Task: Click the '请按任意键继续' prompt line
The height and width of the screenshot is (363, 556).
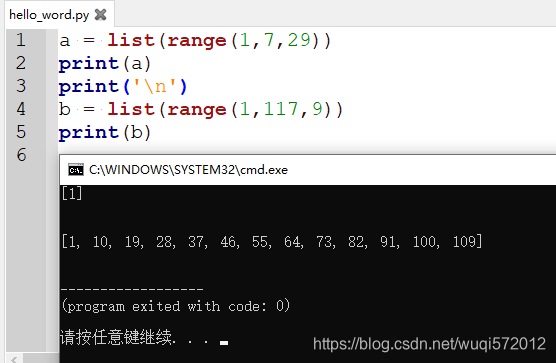Action: point(144,337)
